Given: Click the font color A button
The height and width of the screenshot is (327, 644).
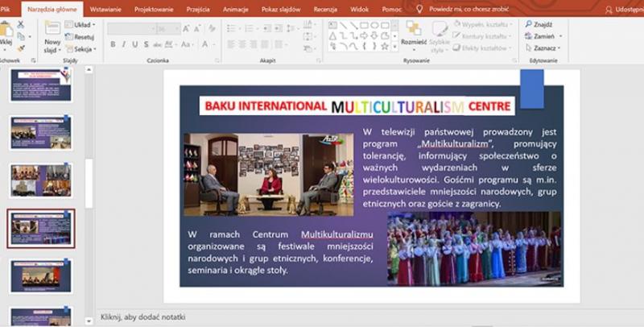Looking at the screenshot, I should point(205,44).
